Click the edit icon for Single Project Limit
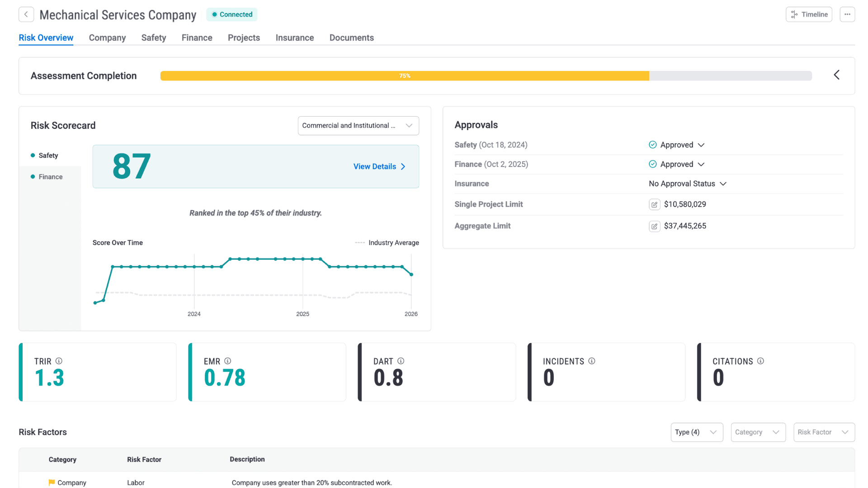Viewport: 868px width, 488px height. click(654, 205)
